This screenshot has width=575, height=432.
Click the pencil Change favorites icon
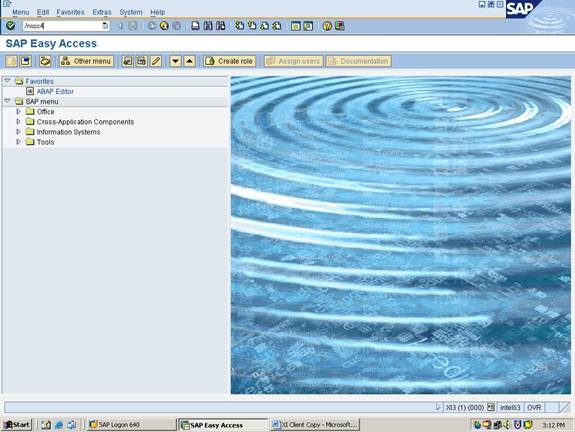point(156,61)
